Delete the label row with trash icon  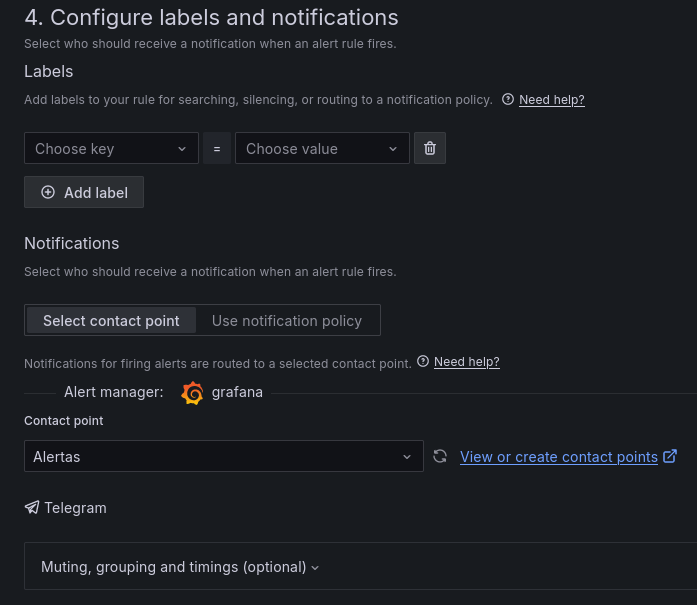tap(430, 148)
